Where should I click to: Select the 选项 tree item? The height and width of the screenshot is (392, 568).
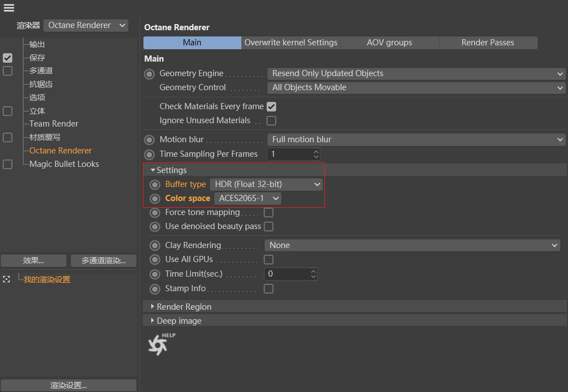[x=37, y=97]
